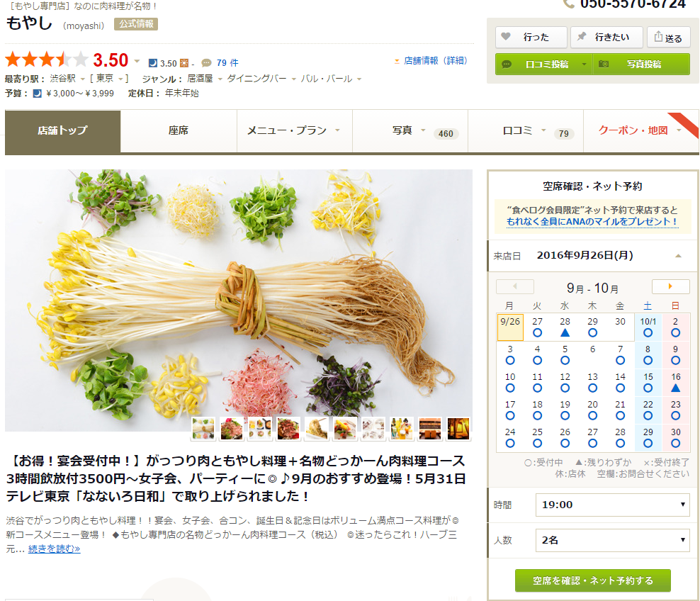Open the メニュー・プラン tab
700x601 pixels.
pyautogui.click(x=294, y=131)
